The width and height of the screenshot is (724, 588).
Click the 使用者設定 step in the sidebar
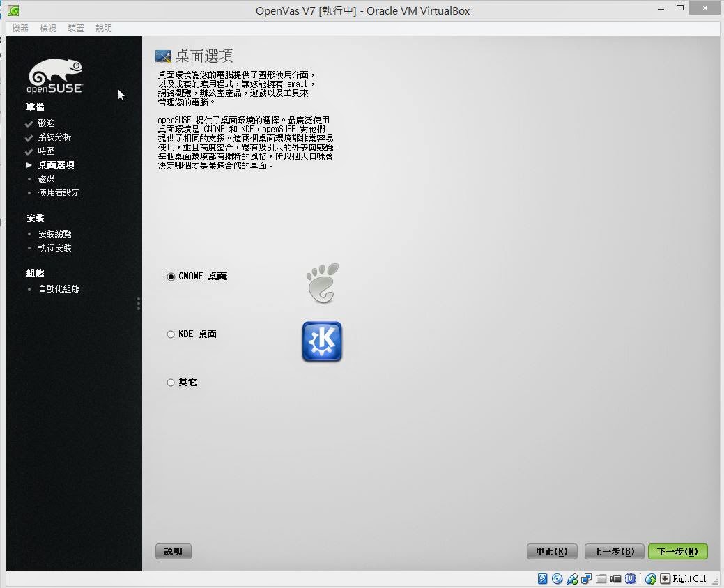tap(59, 192)
